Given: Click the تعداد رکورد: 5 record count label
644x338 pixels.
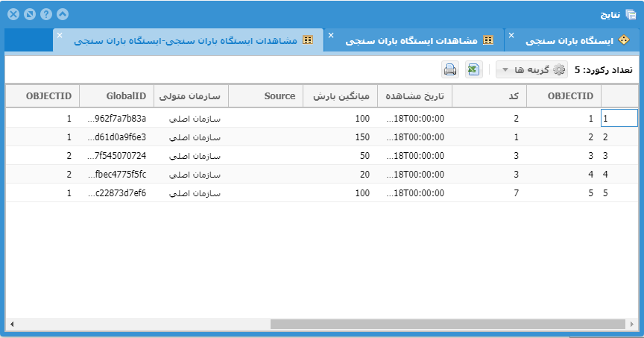Looking at the screenshot, I should (x=603, y=70).
